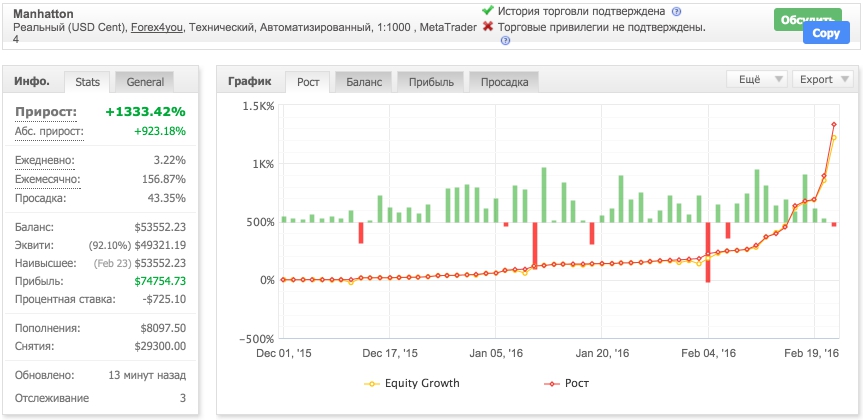The width and height of the screenshot is (863, 420).
Task: Click red cross for unverified privileges
Action: tap(487, 26)
